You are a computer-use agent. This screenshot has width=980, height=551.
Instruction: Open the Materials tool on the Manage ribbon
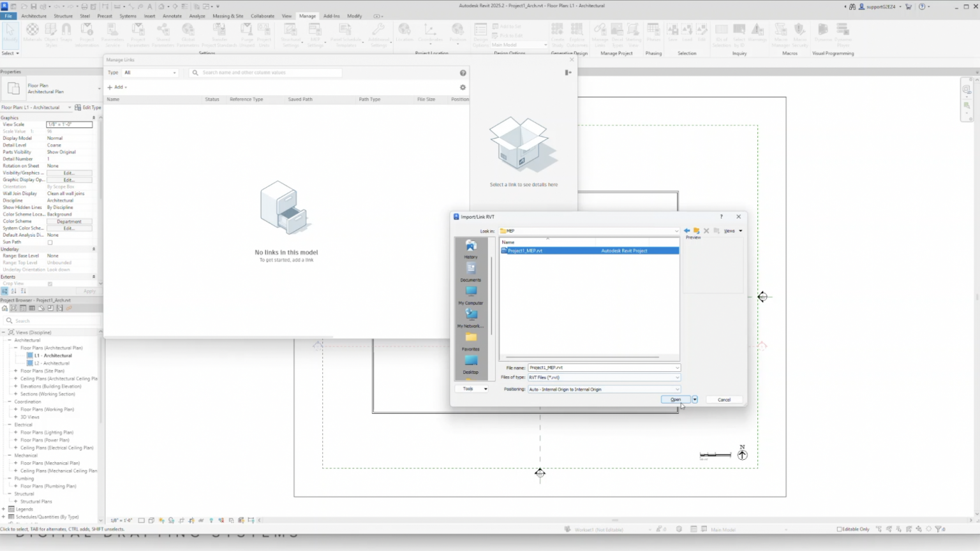32,31
